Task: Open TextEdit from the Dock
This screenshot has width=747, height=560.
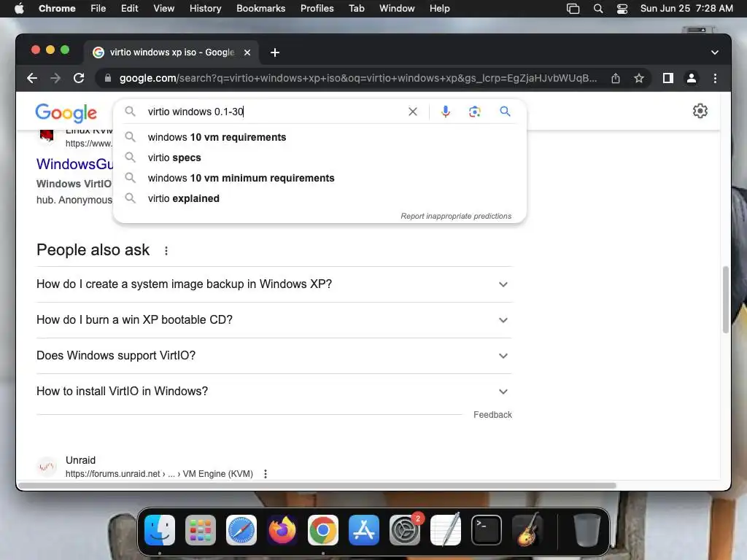Action: pyautogui.click(x=446, y=530)
